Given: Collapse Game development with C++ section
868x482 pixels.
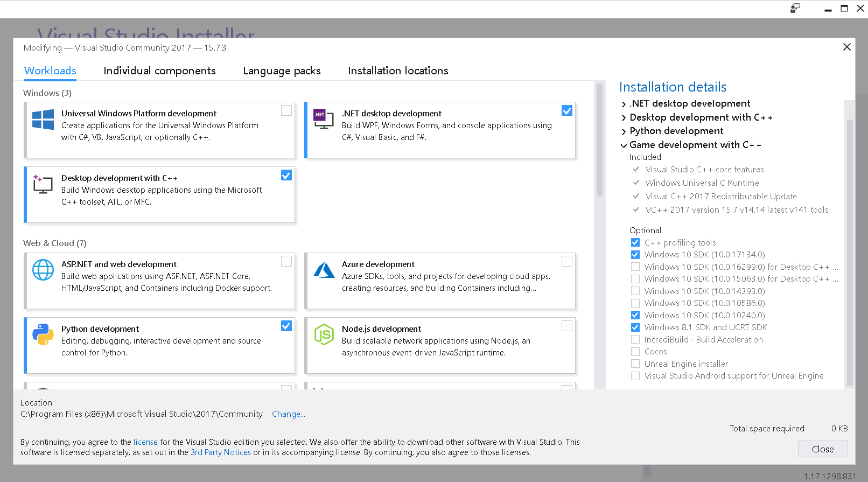Looking at the screenshot, I should 624,145.
